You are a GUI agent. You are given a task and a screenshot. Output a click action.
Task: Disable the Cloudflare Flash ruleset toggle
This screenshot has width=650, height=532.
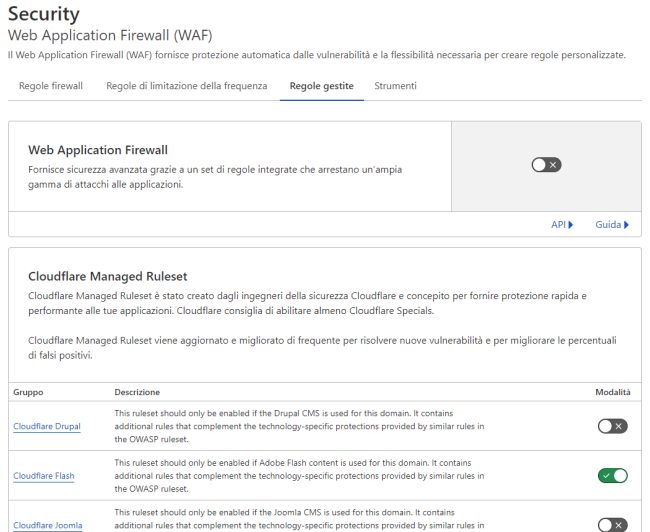point(613,476)
